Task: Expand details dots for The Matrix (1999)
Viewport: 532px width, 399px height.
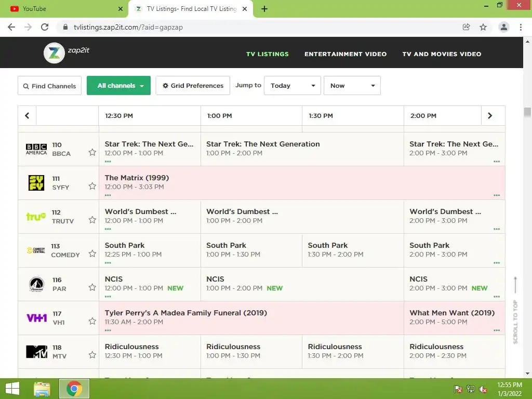Action: click(x=108, y=195)
